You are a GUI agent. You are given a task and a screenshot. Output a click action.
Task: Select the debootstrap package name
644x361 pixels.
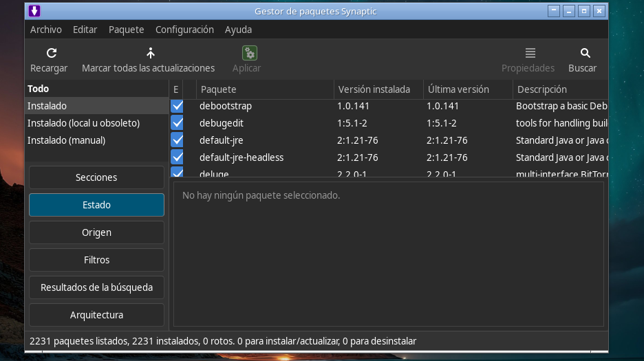point(226,106)
